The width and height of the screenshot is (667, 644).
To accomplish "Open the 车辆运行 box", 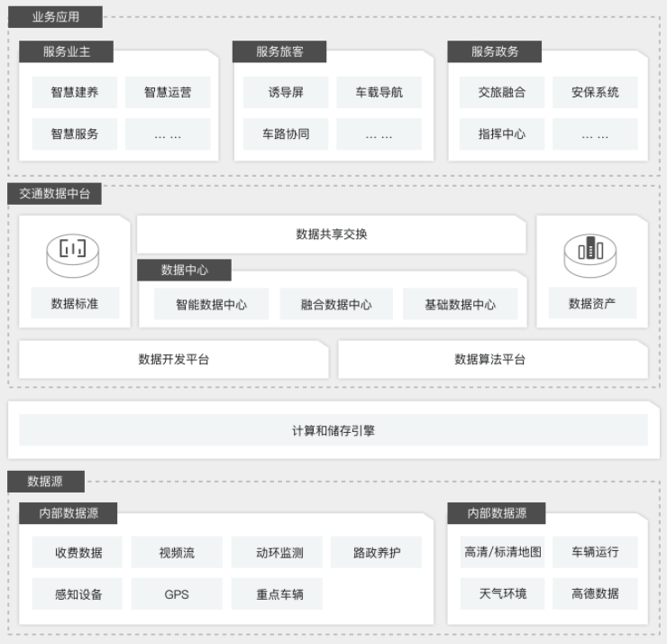I will click(x=595, y=552).
